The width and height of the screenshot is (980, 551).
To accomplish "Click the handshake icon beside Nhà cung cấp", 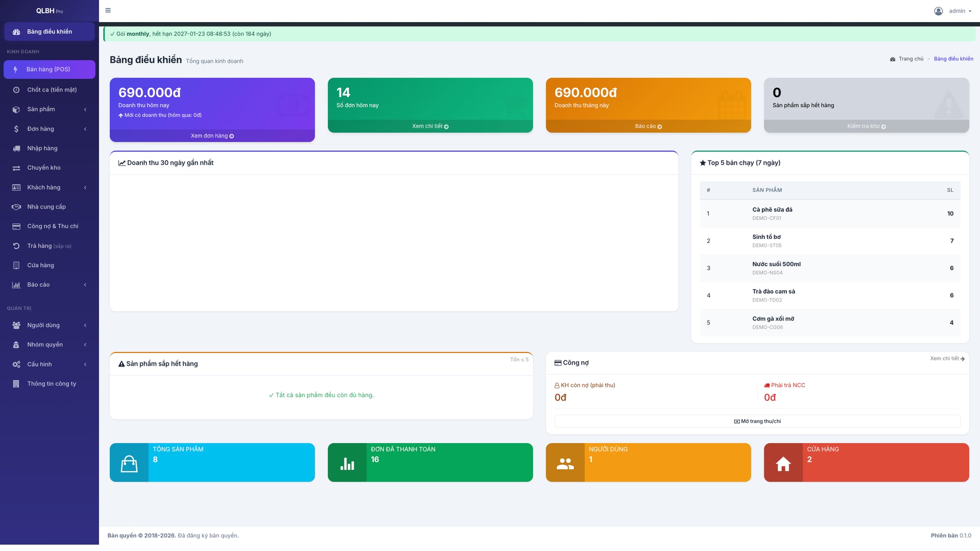I will click(16, 207).
